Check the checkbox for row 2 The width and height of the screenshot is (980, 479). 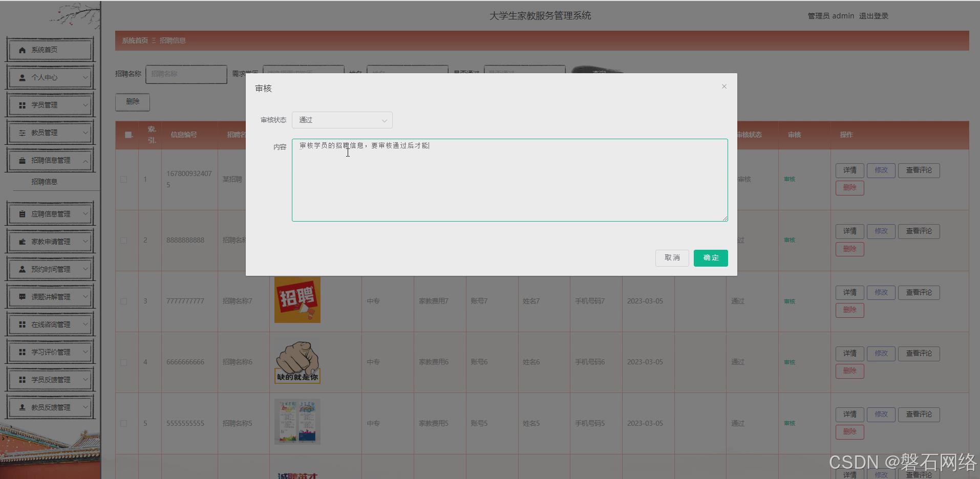point(123,240)
